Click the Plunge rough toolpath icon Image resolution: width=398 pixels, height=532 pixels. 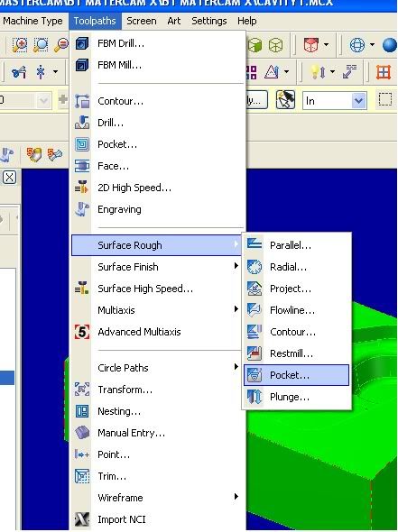254,397
